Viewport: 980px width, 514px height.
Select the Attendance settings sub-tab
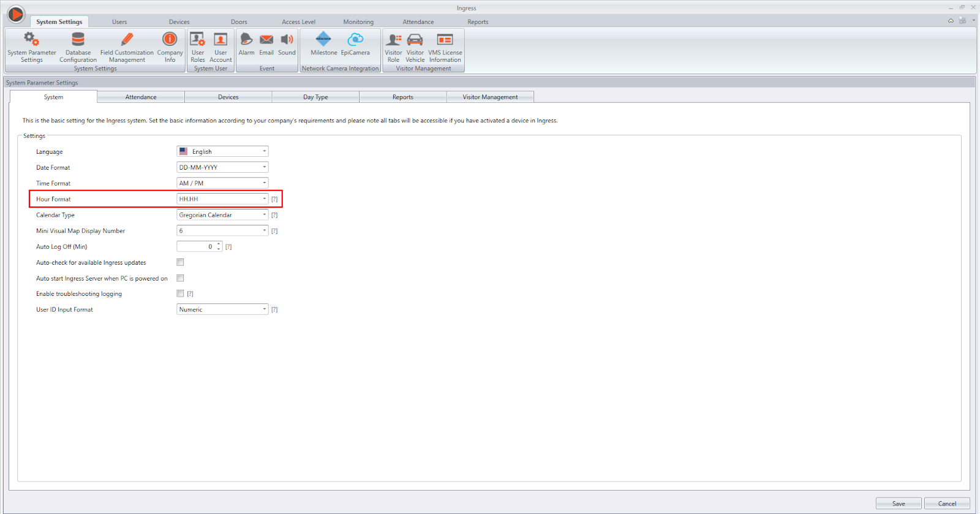(141, 97)
